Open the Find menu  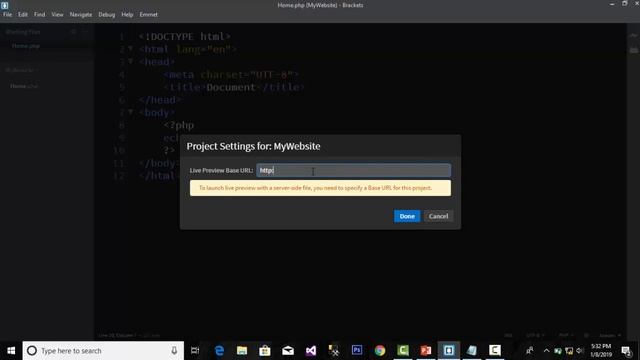40,14
